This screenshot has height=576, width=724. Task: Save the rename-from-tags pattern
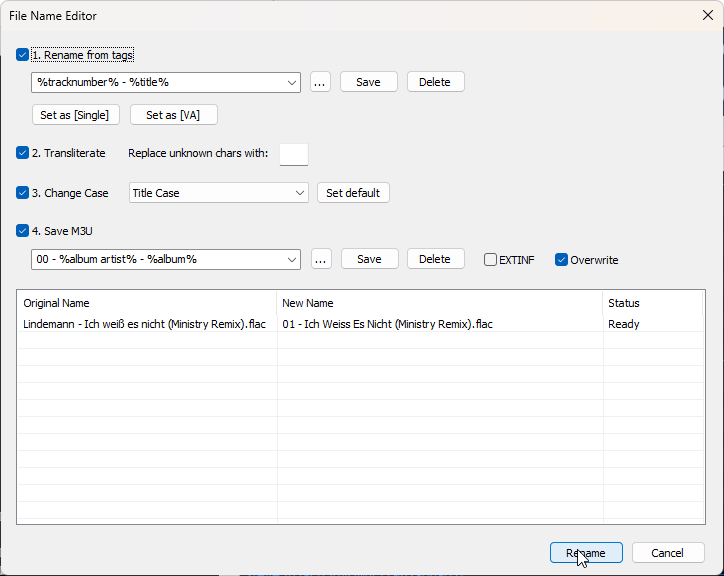point(368,82)
